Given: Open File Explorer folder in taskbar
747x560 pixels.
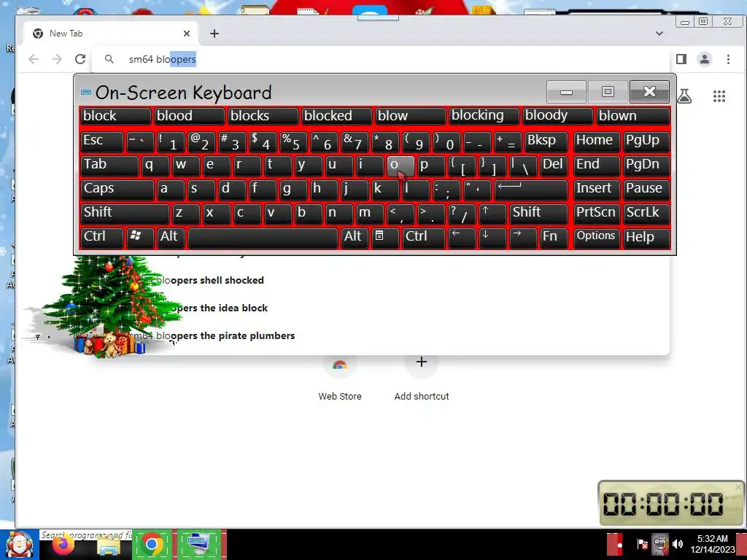Looking at the screenshot, I should (108, 545).
